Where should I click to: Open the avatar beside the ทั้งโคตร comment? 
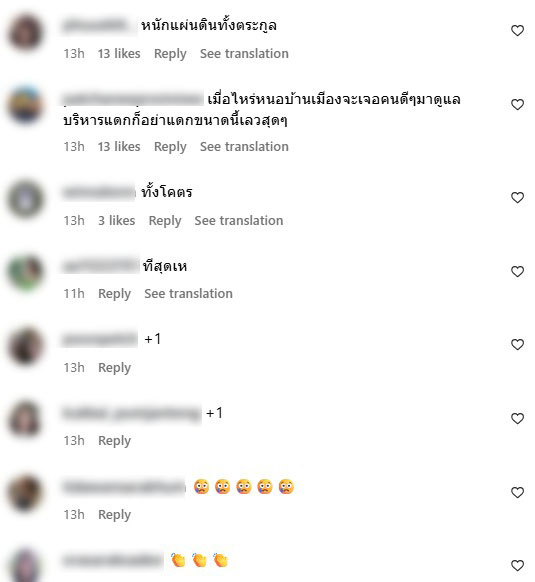[x=25, y=199]
